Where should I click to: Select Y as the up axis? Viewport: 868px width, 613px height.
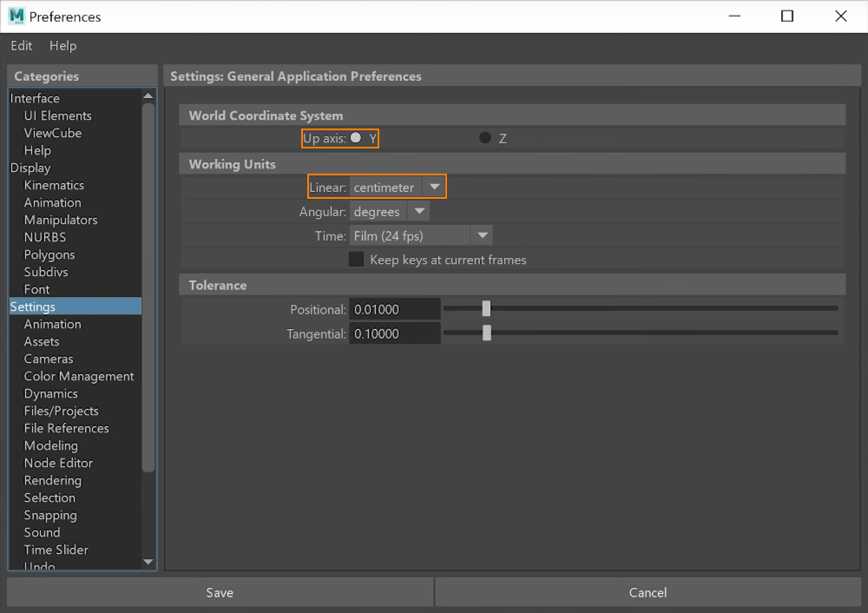(x=356, y=138)
